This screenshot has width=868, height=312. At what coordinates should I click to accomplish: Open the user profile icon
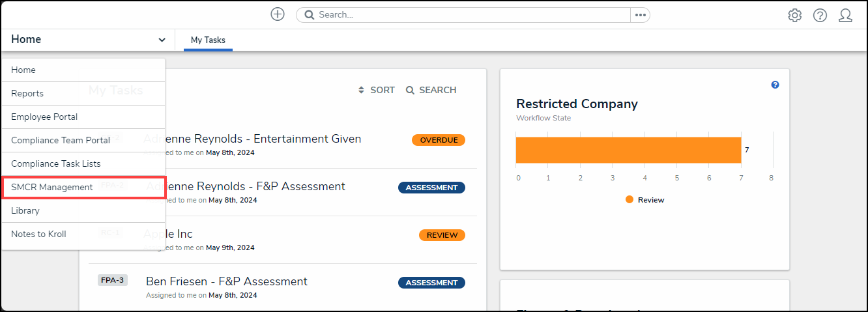pyautogui.click(x=845, y=16)
